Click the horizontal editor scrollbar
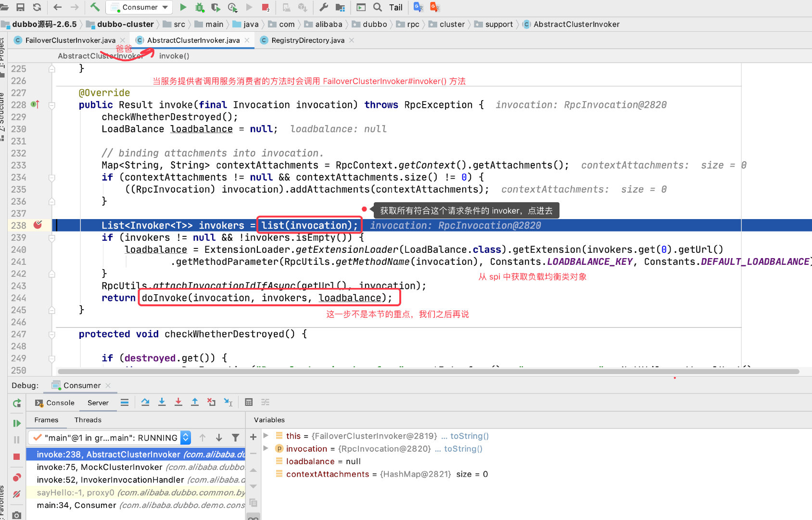The image size is (812, 520). click(428, 371)
